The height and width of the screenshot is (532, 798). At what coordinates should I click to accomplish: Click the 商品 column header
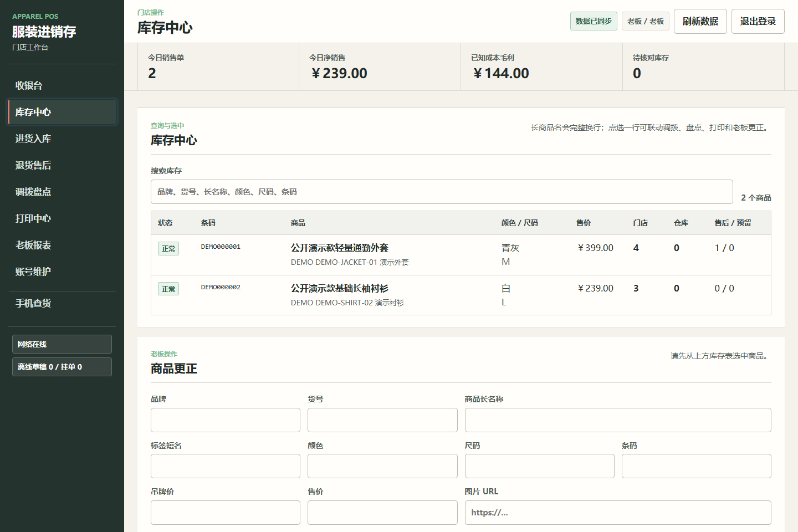pyautogui.click(x=298, y=223)
